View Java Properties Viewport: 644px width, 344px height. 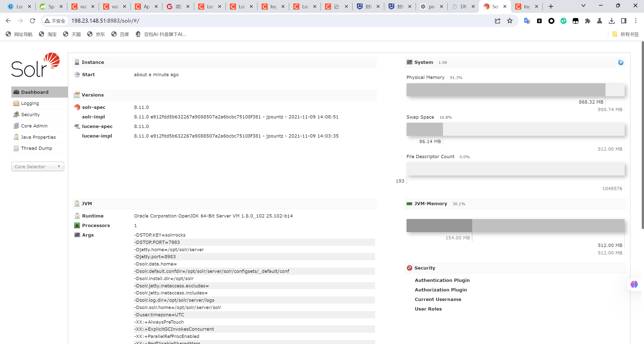point(39,137)
